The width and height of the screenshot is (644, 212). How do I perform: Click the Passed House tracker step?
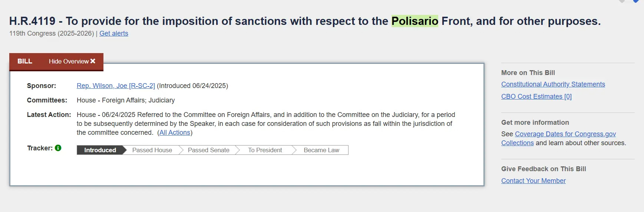[x=152, y=150]
